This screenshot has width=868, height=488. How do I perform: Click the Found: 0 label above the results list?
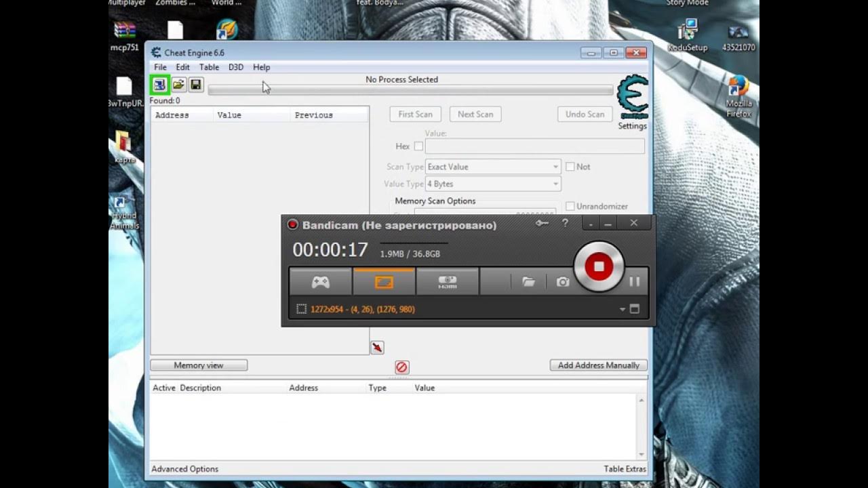(x=165, y=100)
